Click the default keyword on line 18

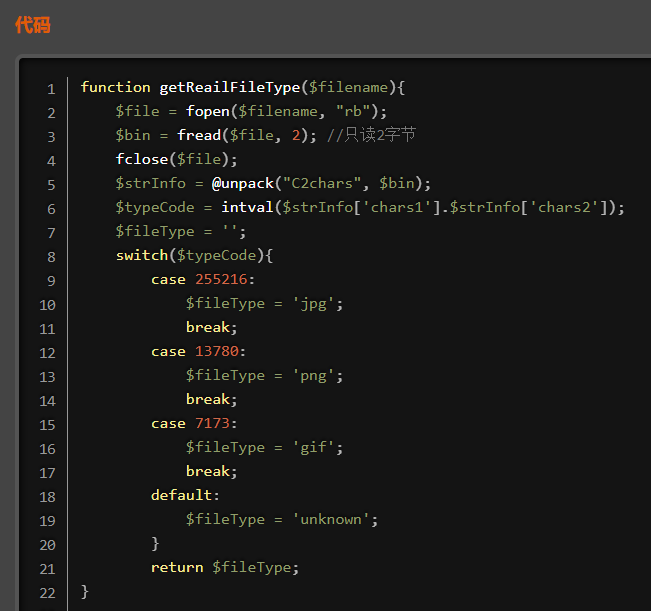pyautogui.click(x=181, y=495)
